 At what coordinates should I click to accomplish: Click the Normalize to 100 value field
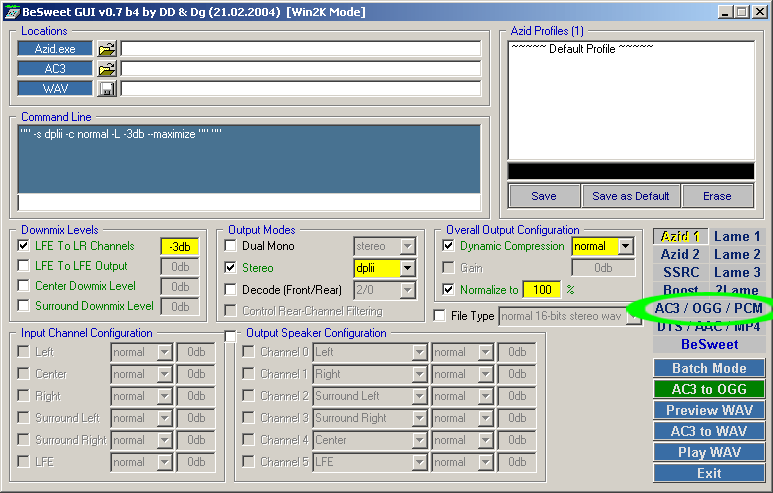pos(542,290)
